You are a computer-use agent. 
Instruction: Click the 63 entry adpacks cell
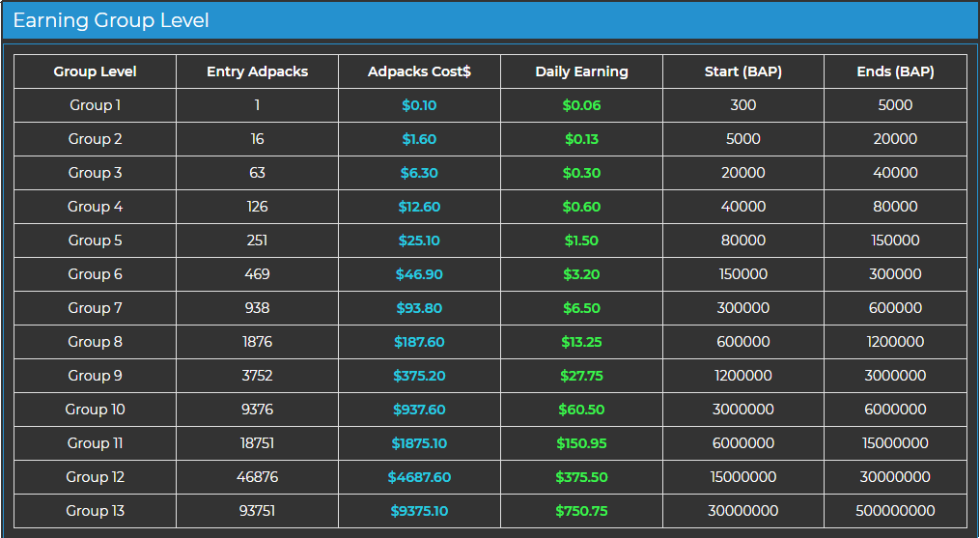click(x=257, y=173)
